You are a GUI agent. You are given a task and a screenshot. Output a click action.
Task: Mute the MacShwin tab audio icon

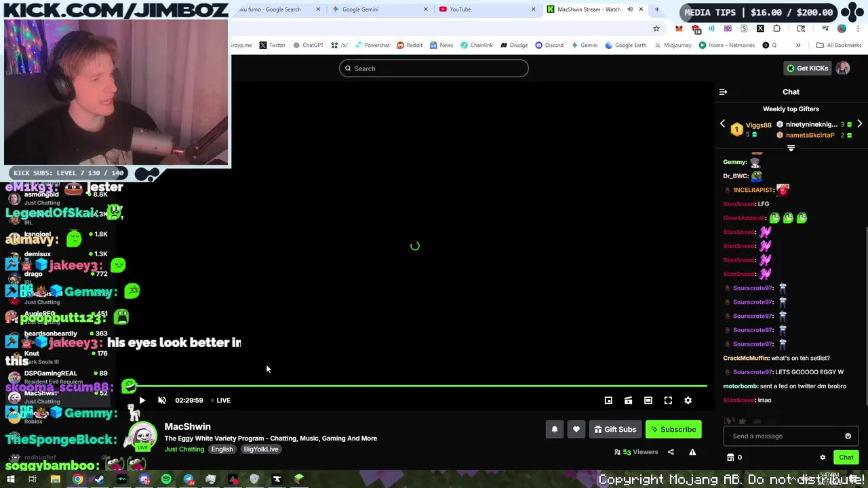629,9
